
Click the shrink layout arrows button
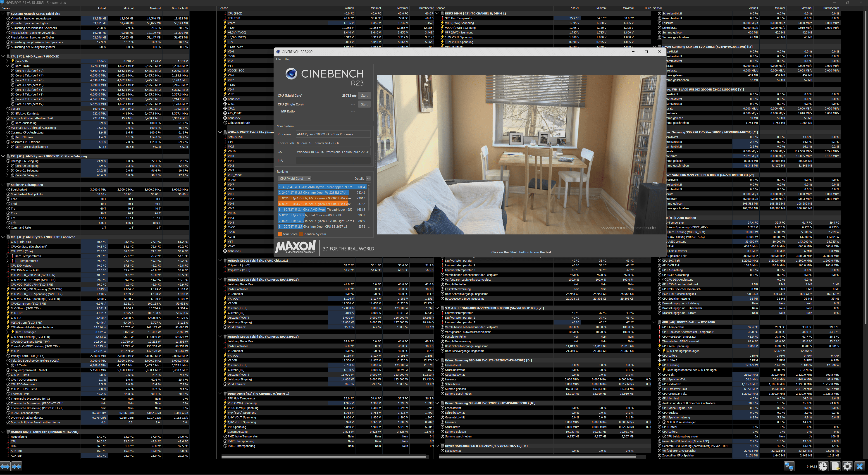pyautogui.click(x=17, y=466)
